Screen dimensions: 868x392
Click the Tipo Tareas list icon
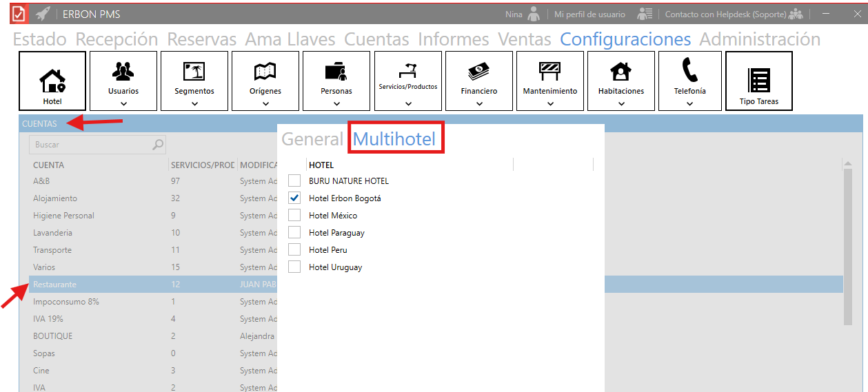(x=758, y=81)
